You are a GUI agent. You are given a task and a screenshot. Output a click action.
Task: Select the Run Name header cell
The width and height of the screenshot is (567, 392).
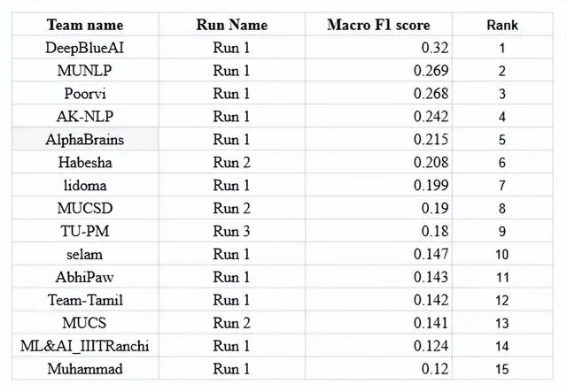click(232, 25)
